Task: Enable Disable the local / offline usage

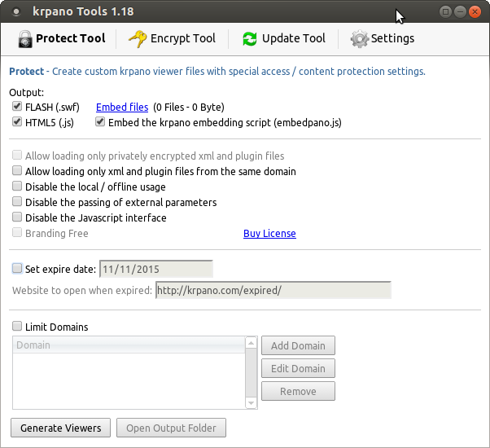Action: pyautogui.click(x=18, y=187)
